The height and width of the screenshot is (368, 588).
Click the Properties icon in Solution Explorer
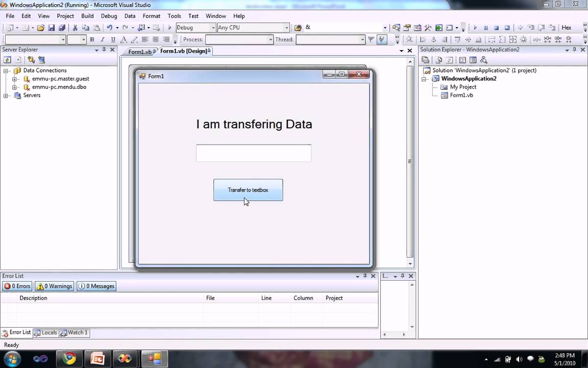(x=425, y=60)
